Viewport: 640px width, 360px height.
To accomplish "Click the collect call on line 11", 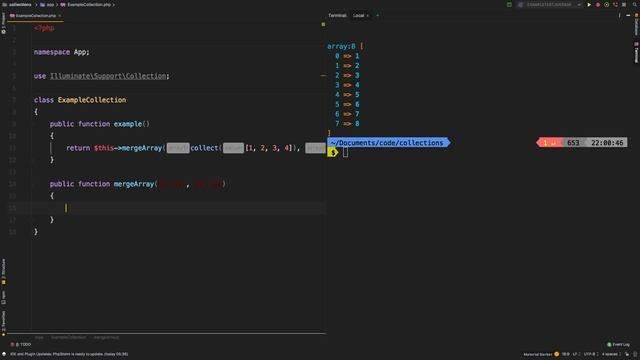I will (x=204, y=148).
